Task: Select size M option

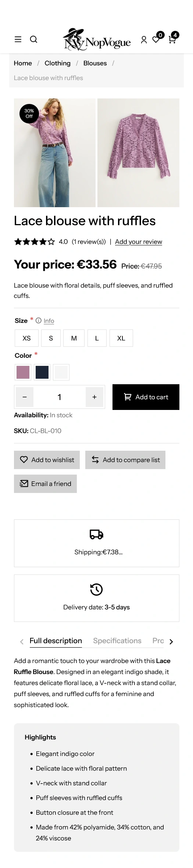Action: [x=74, y=338]
